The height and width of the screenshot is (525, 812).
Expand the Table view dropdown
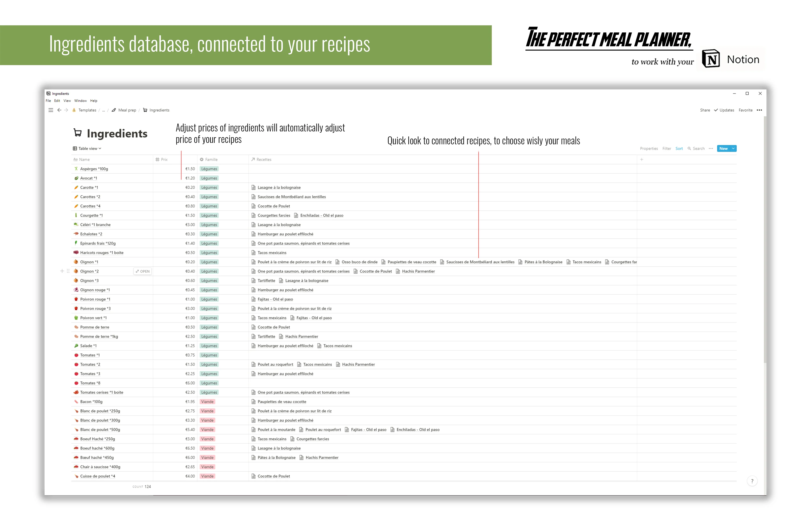pyautogui.click(x=87, y=148)
